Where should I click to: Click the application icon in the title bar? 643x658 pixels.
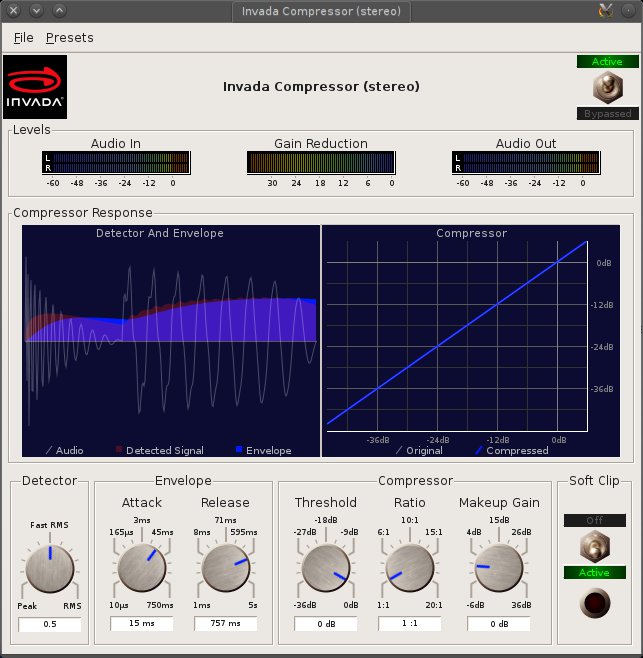605,11
